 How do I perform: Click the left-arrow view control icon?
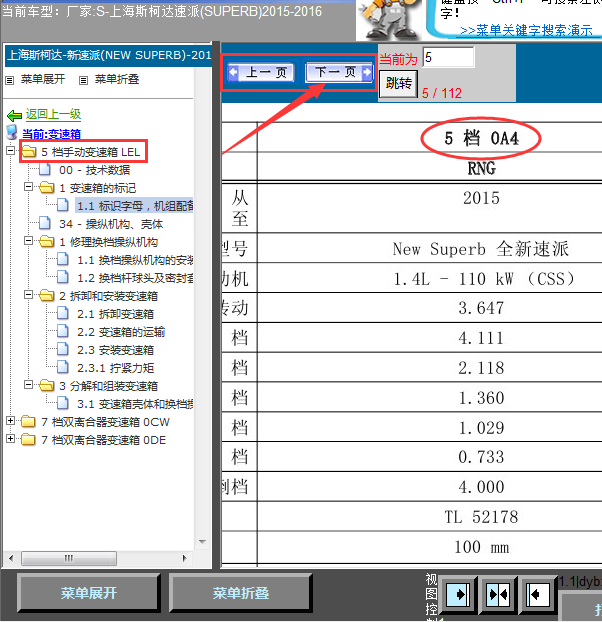point(537,595)
